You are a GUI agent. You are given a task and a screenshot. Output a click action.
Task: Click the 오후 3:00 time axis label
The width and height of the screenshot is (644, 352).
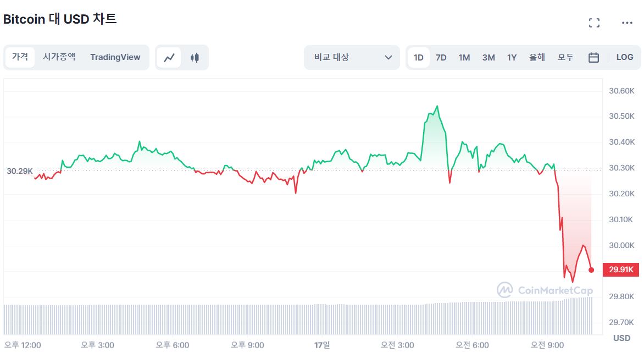[97, 345]
